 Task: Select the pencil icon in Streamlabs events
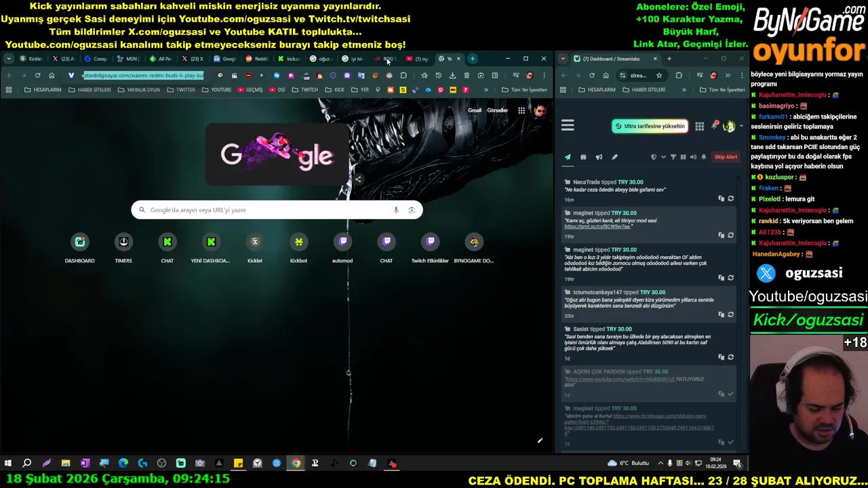614,157
